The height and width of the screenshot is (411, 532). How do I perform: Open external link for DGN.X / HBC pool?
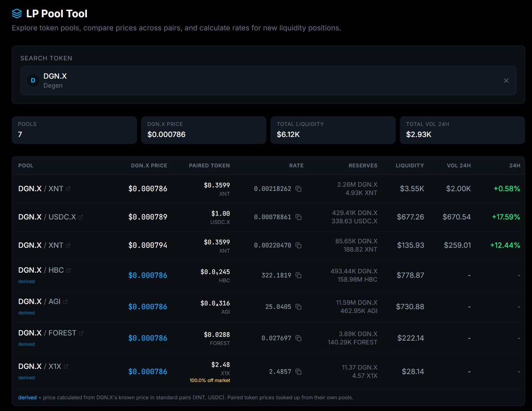pyautogui.click(x=68, y=270)
